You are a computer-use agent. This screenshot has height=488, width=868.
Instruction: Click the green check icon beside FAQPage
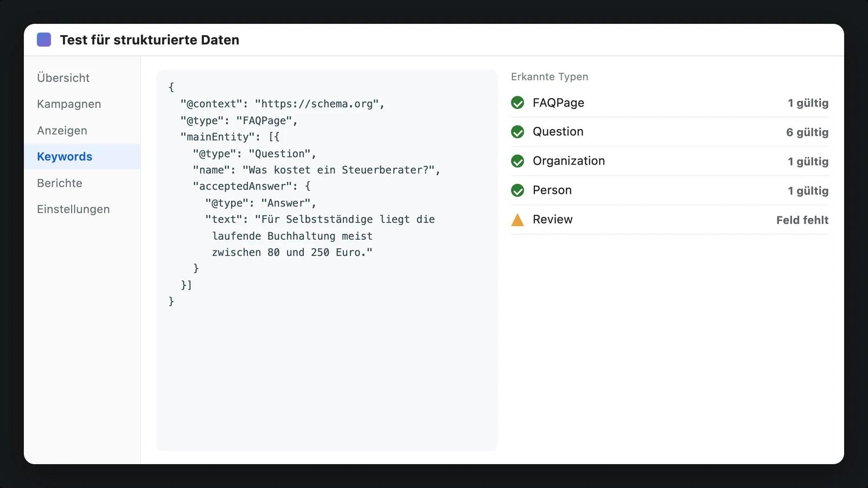coord(518,102)
